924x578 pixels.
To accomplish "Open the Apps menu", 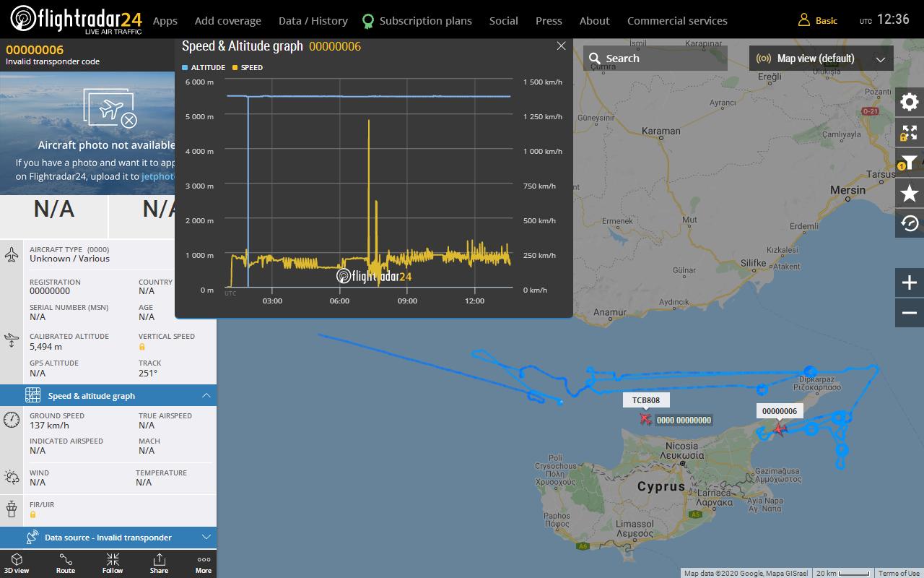I will tap(165, 21).
